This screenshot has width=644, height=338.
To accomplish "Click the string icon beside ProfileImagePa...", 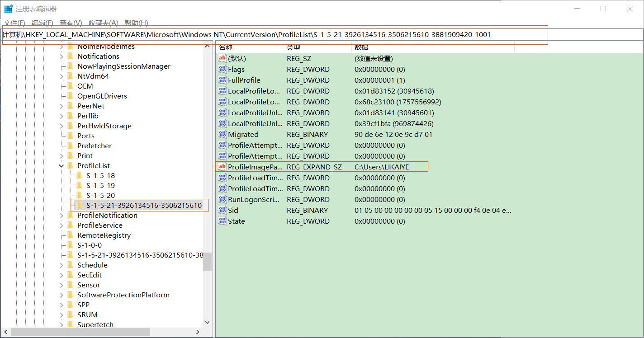I will click(222, 167).
